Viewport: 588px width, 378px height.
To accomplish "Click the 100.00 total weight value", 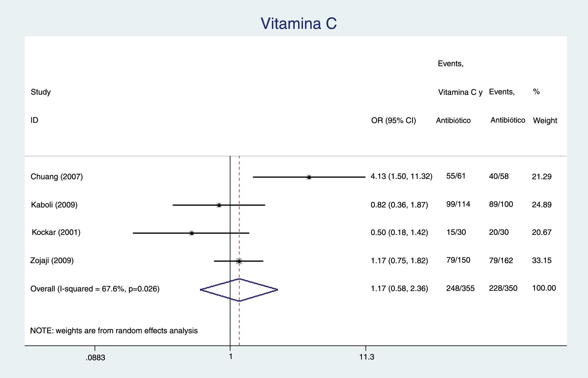I will point(544,288).
